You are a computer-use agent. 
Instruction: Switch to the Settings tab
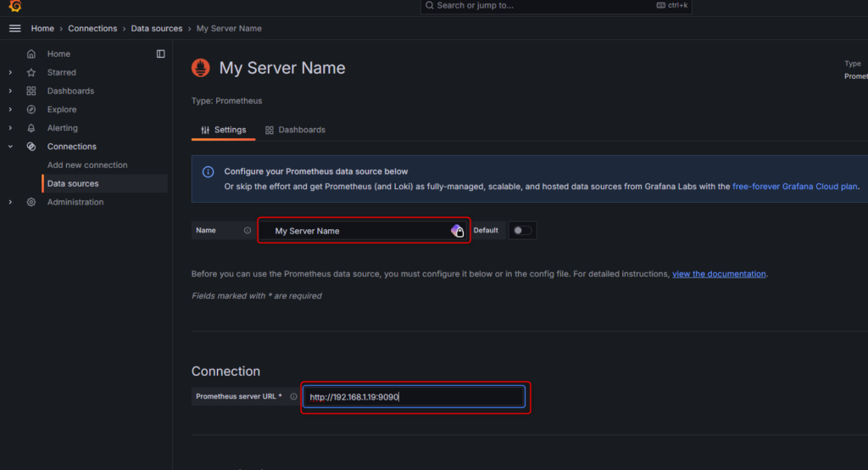point(223,130)
